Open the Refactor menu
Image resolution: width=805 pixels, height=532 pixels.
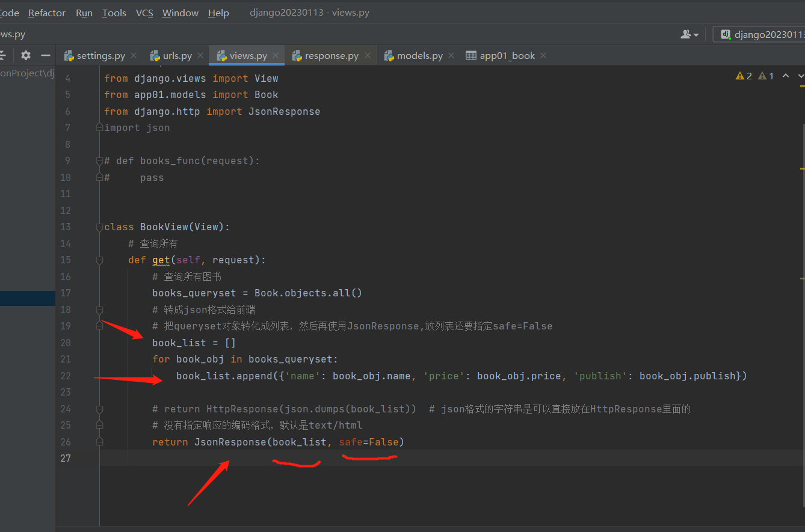coord(47,13)
